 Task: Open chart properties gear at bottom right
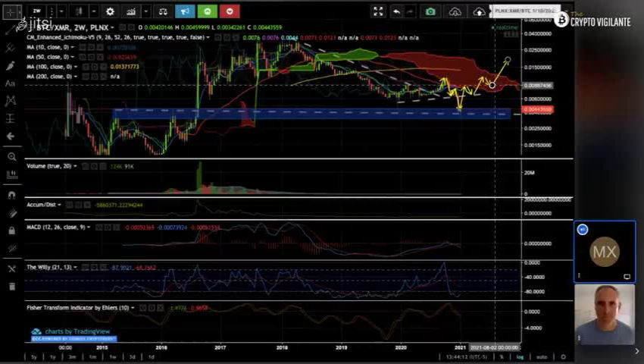coord(563,357)
